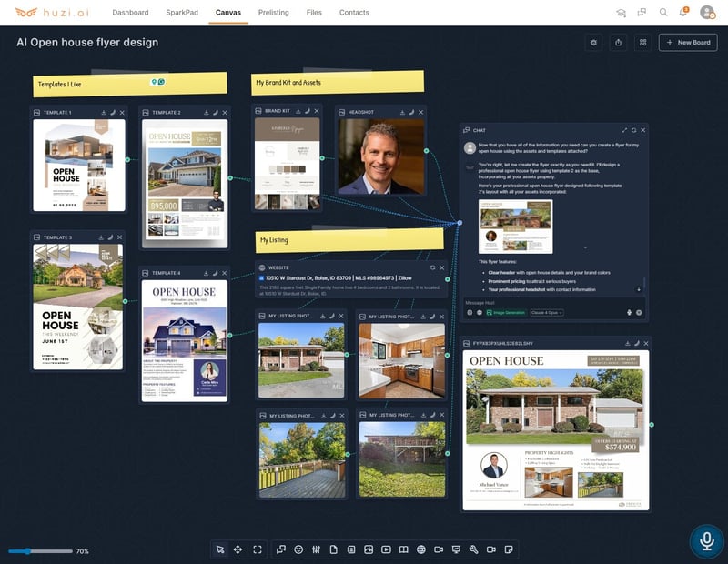Adjust the zoom slider at 70%
This screenshot has height=564, width=728.
[x=28, y=551]
